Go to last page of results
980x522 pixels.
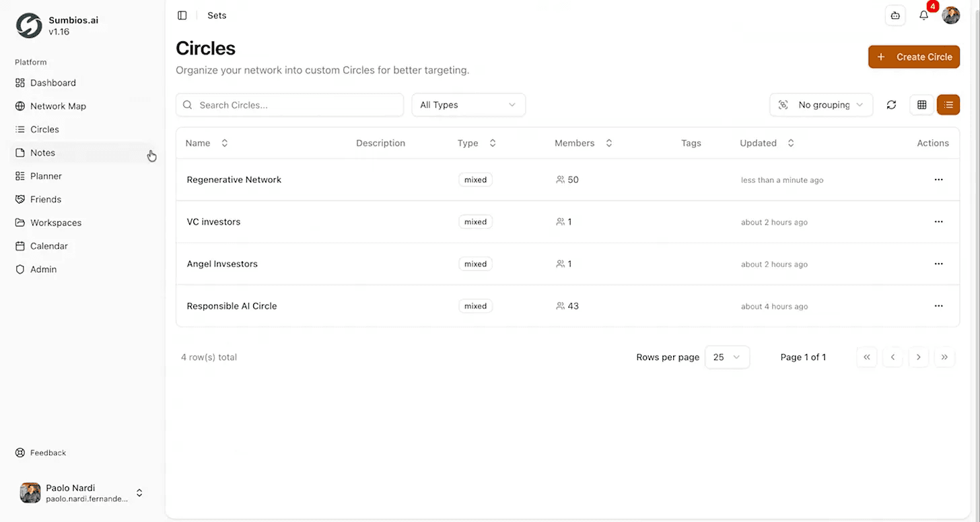(944, 357)
